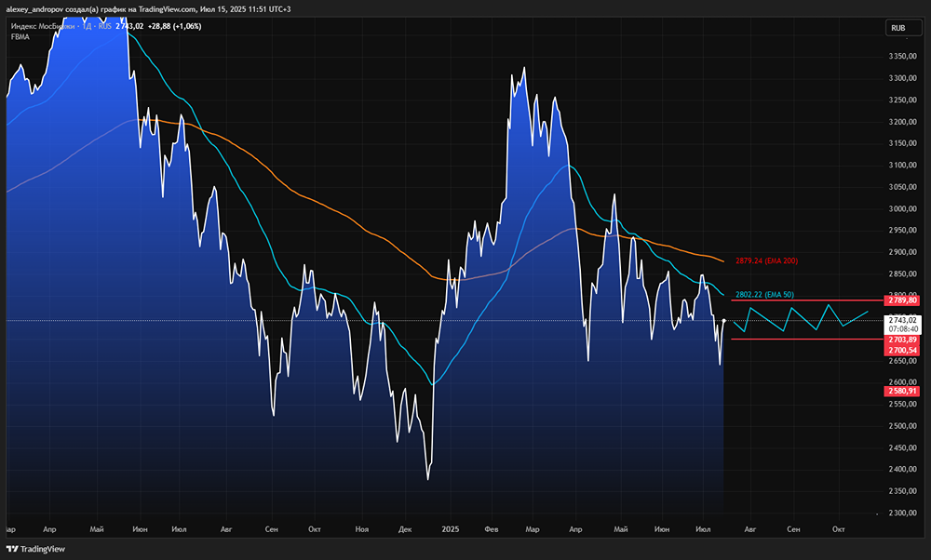931x560 pixels.
Task: Click the Мар month label on time axis
Action: coord(533,529)
